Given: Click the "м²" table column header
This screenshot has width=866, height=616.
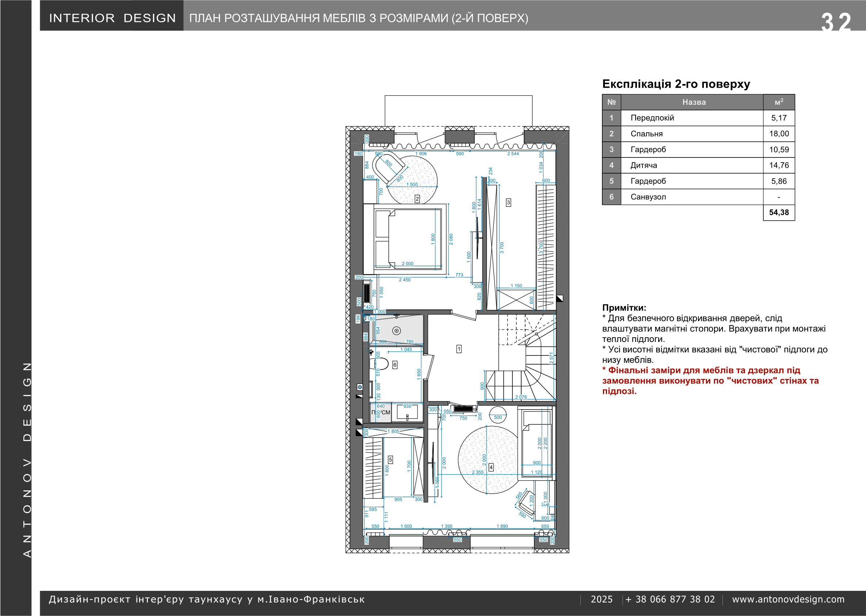Looking at the screenshot, I should [x=779, y=102].
